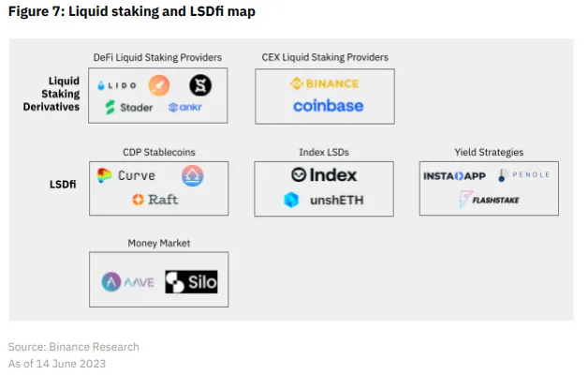The width and height of the screenshot is (588, 375).
Task: Click the Binance logo
Action: point(324,83)
